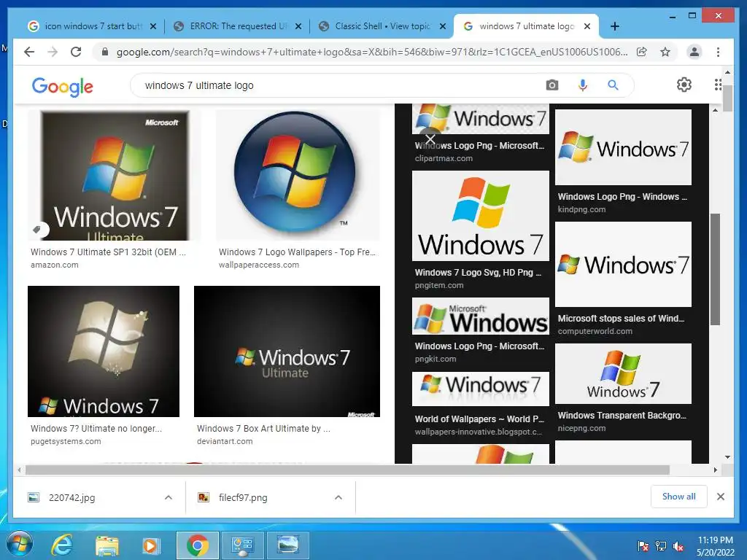Open downloaded file filecf97.png
This screenshot has height=560, width=747.
tap(243, 497)
